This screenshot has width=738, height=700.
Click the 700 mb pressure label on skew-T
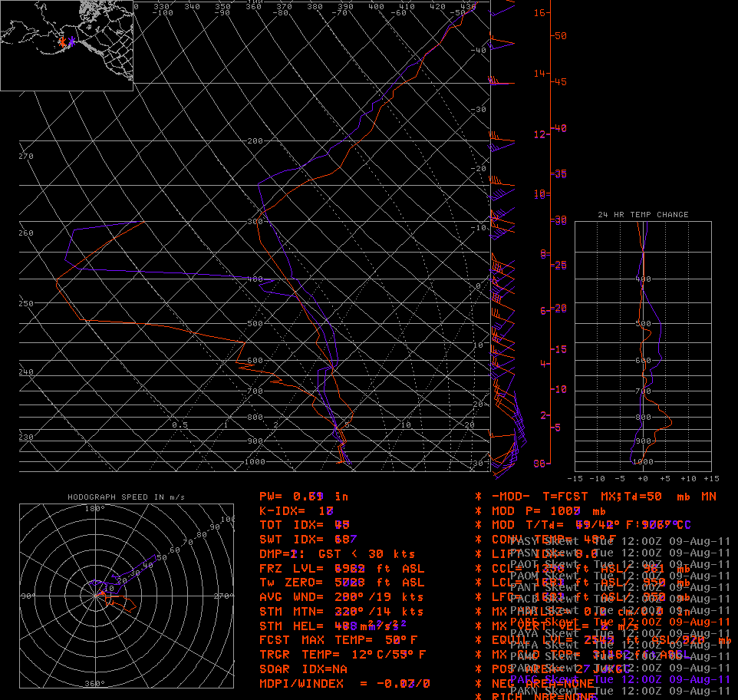[255, 391]
